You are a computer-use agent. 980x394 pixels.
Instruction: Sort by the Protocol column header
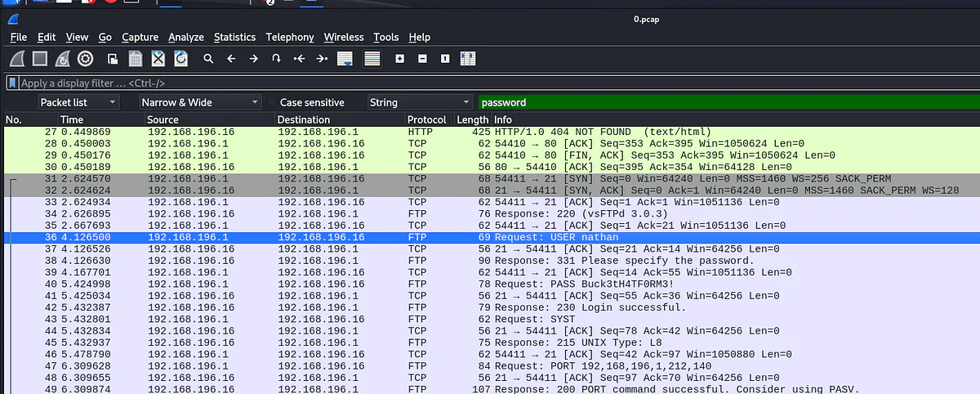coord(429,120)
